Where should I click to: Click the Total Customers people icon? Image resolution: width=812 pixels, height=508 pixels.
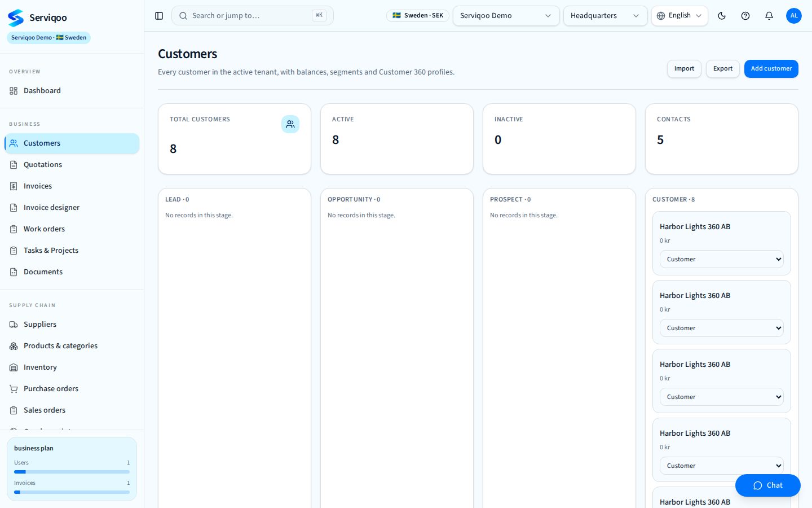coord(290,124)
